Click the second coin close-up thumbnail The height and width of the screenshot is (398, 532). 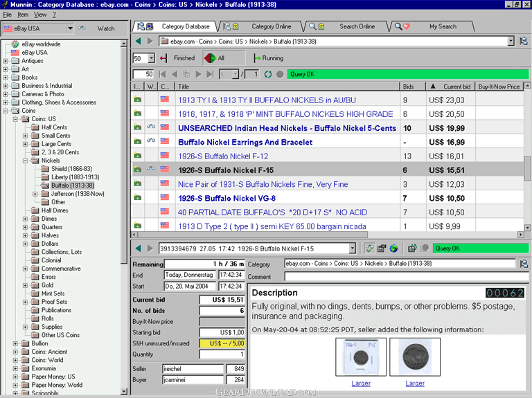click(415, 357)
